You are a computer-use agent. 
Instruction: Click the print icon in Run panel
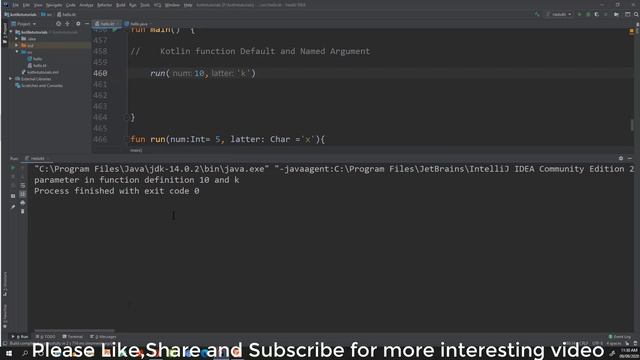click(x=22, y=203)
